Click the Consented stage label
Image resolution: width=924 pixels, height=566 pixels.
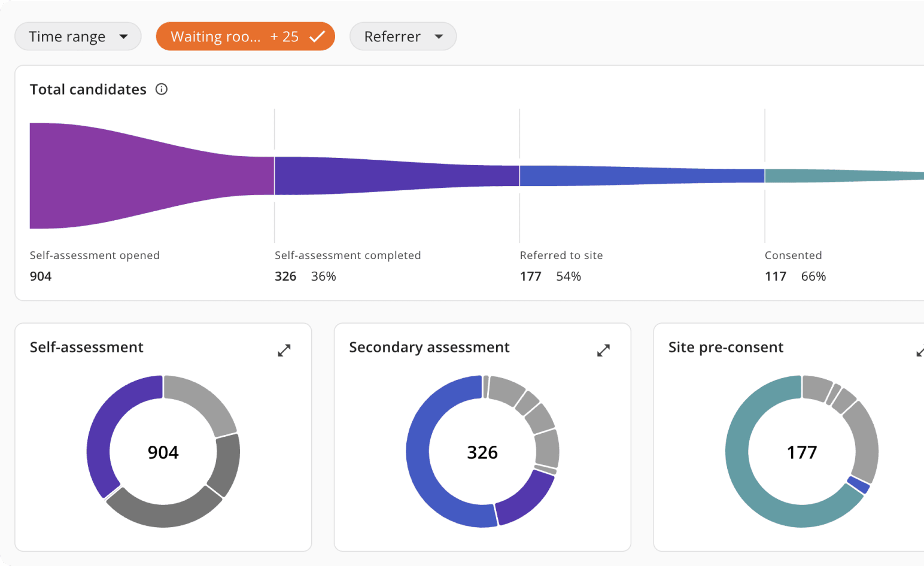tap(793, 255)
